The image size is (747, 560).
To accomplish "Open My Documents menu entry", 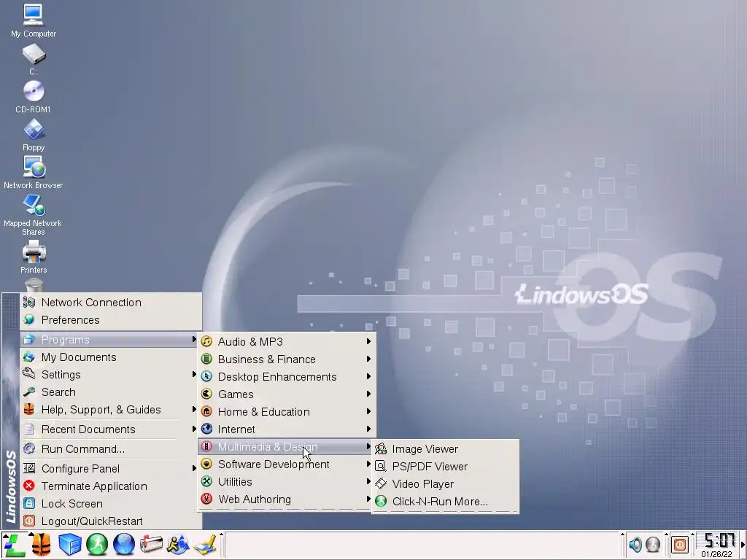I will click(x=109, y=357).
